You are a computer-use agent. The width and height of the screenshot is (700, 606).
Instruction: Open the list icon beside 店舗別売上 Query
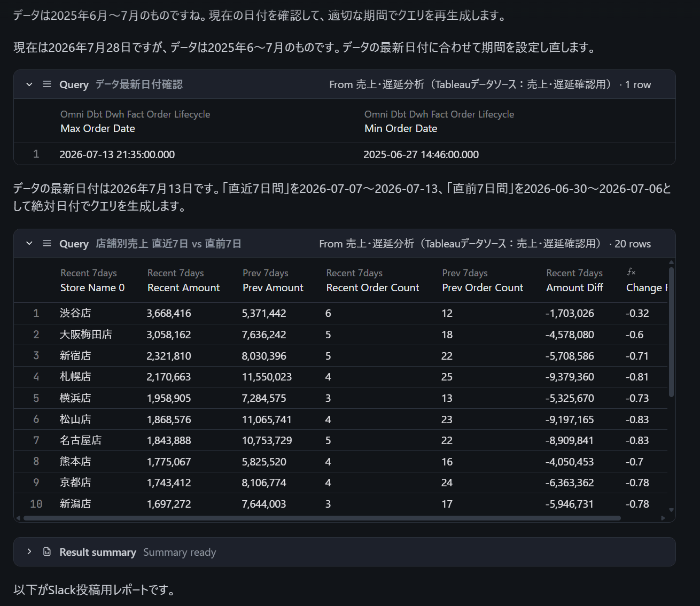[47, 244]
